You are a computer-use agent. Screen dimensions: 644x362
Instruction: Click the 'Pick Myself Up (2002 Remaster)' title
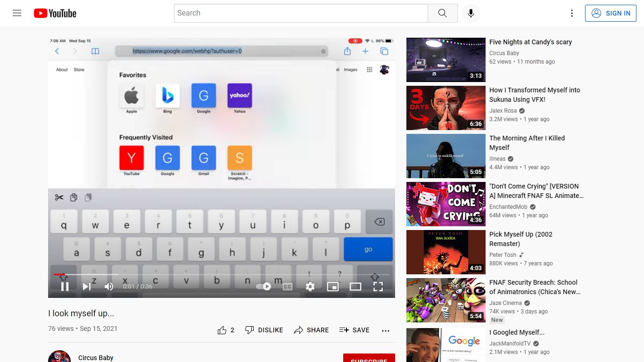(521, 239)
